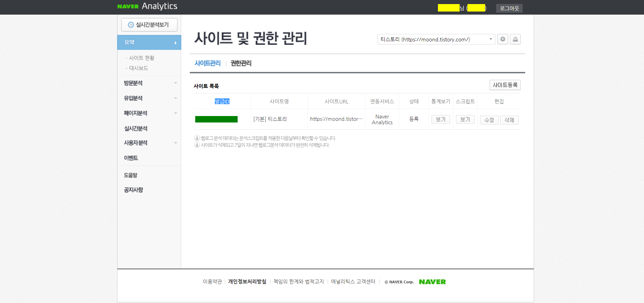Switch to the 권한관리 tab
This screenshot has width=644, height=303.
click(241, 63)
